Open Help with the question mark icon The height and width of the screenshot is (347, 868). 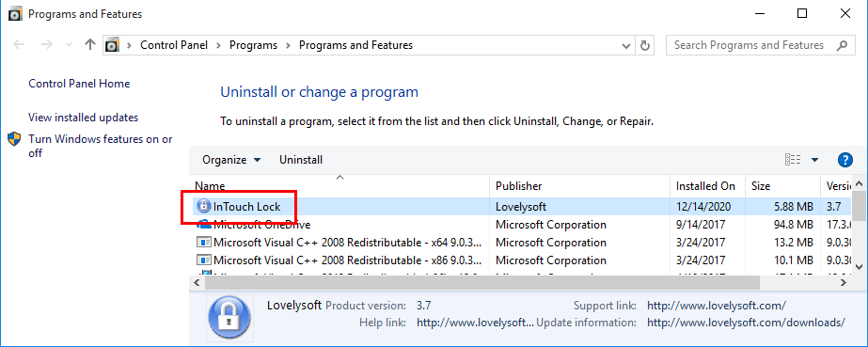pos(844,160)
